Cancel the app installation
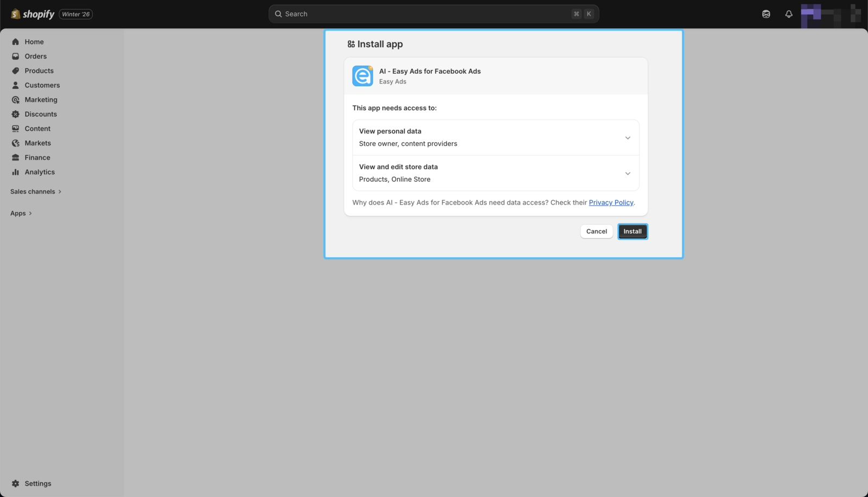This screenshot has width=868, height=497. point(596,232)
